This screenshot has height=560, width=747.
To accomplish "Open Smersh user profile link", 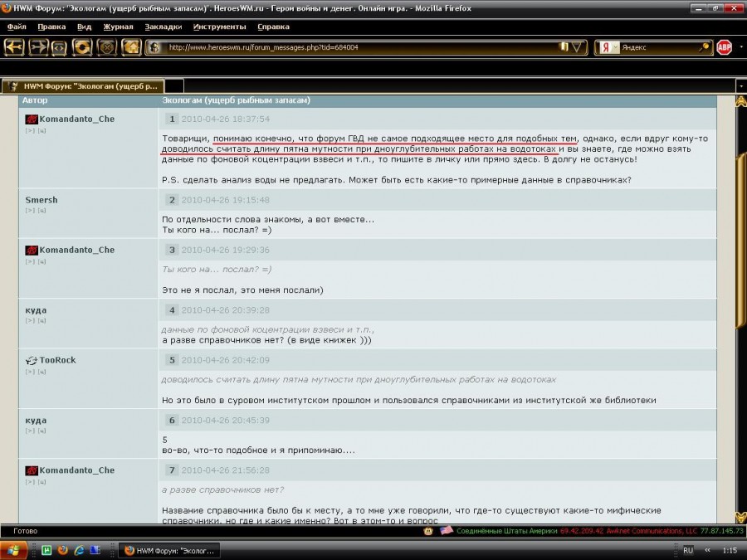I will tap(41, 200).
